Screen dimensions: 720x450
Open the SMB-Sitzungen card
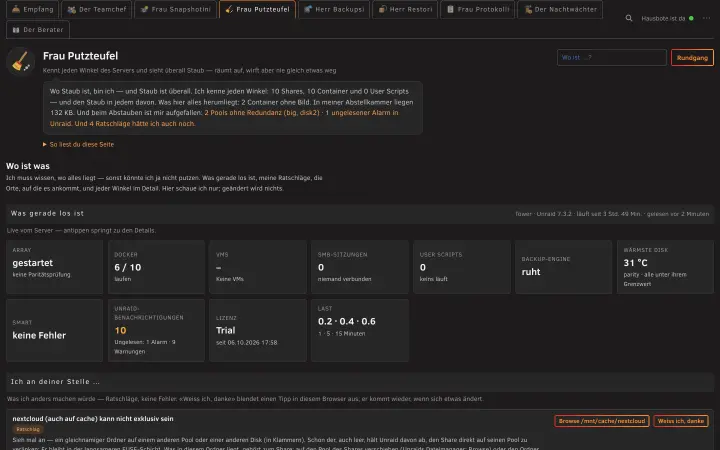click(360, 267)
